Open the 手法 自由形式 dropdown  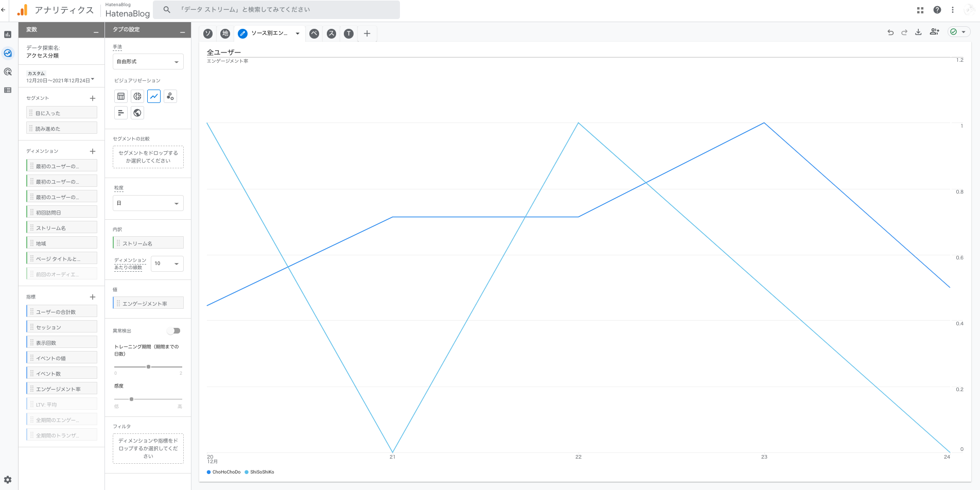[x=148, y=62]
